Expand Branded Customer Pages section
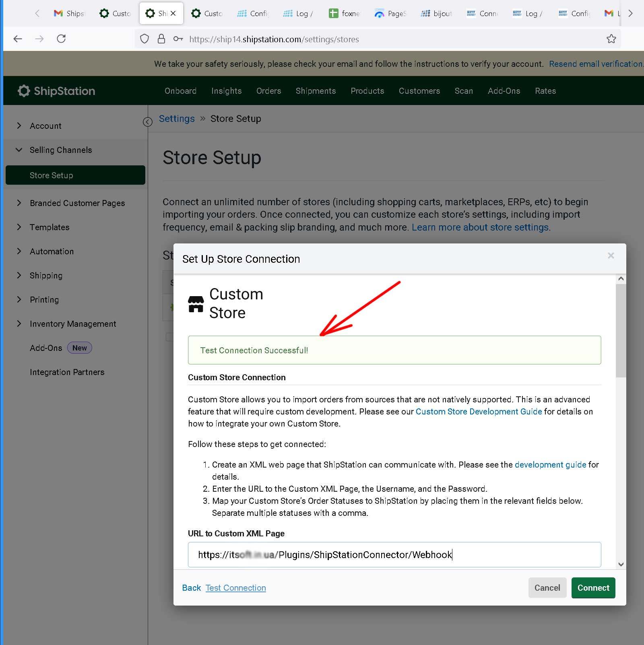644x645 pixels. (x=19, y=203)
